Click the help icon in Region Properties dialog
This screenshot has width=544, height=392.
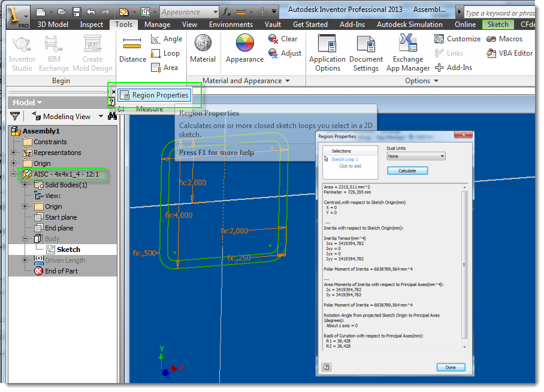[327, 367]
